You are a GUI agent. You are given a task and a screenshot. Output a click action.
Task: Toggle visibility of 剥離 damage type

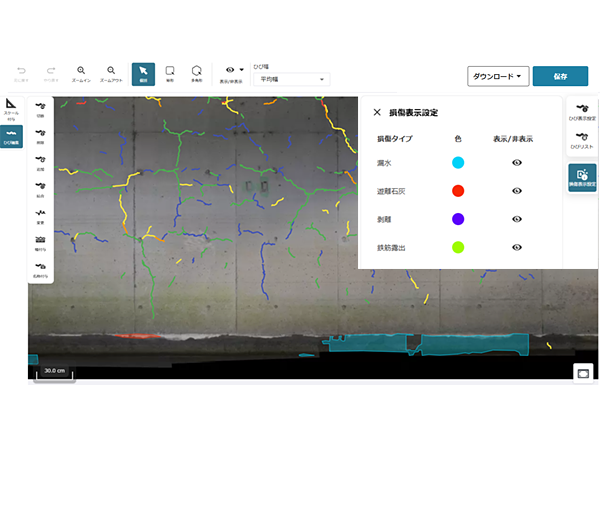pos(517,219)
